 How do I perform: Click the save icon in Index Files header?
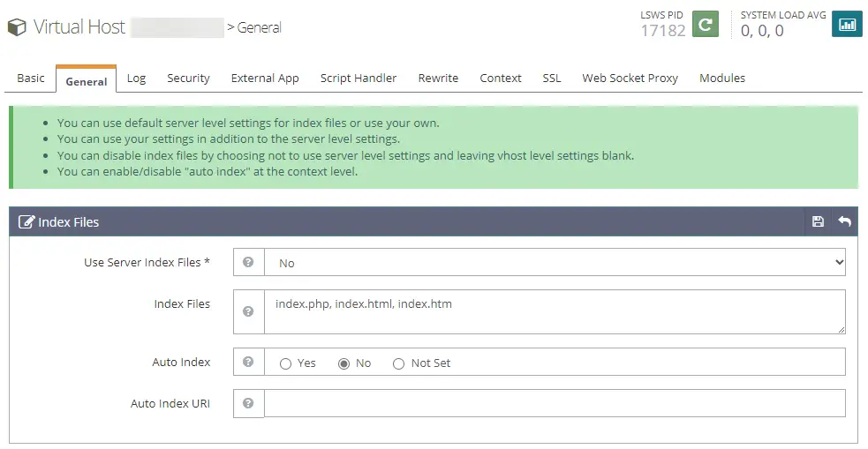pos(818,221)
